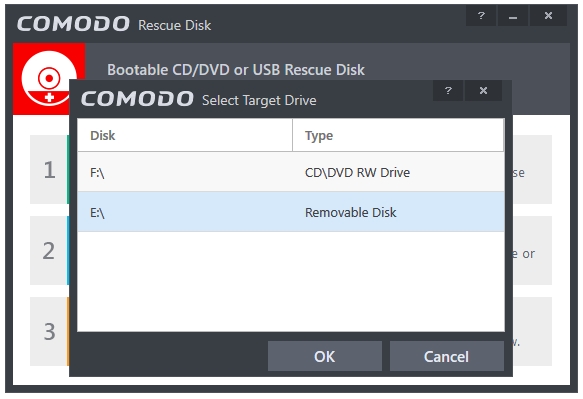The width and height of the screenshot is (583, 399).
Task: Open help for main Rescue Disk window
Action: pyautogui.click(x=481, y=16)
